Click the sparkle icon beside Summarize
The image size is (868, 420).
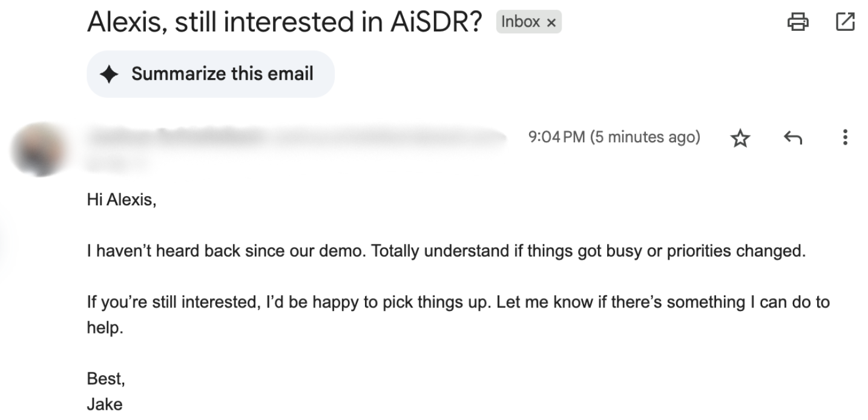(x=109, y=74)
